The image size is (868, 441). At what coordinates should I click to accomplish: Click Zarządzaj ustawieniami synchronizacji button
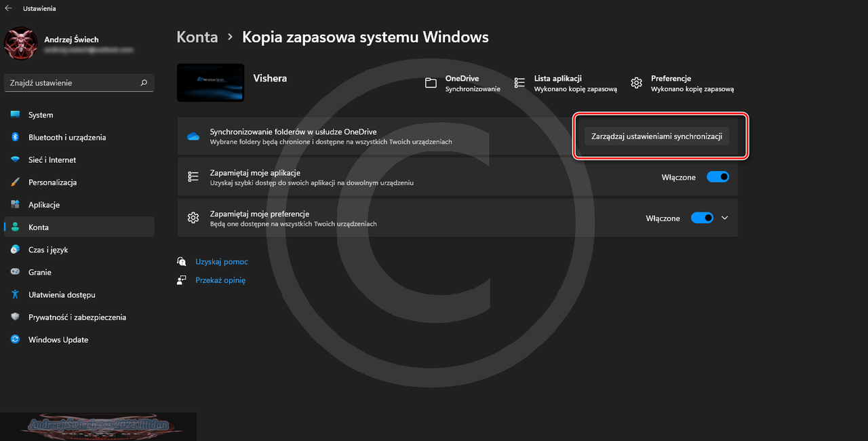tap(656, 136)
